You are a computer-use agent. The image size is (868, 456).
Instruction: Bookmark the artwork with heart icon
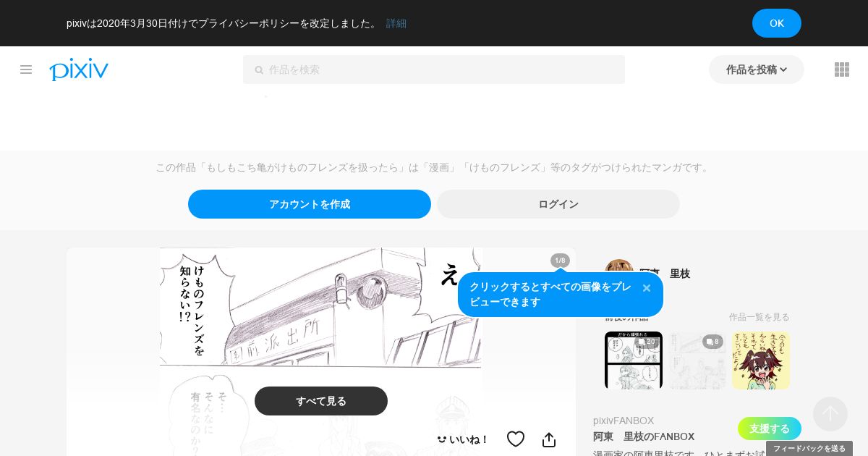tap(516, 439)
